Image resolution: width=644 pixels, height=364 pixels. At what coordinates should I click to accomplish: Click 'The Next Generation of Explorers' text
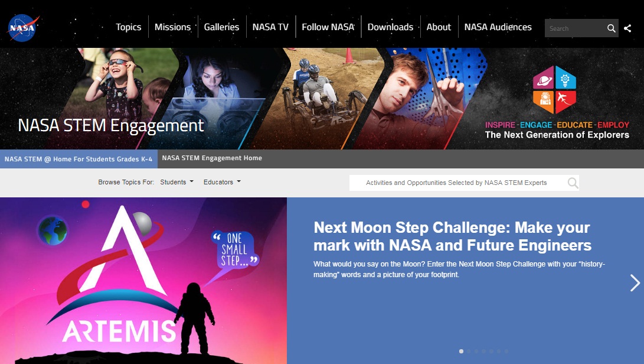557,135
